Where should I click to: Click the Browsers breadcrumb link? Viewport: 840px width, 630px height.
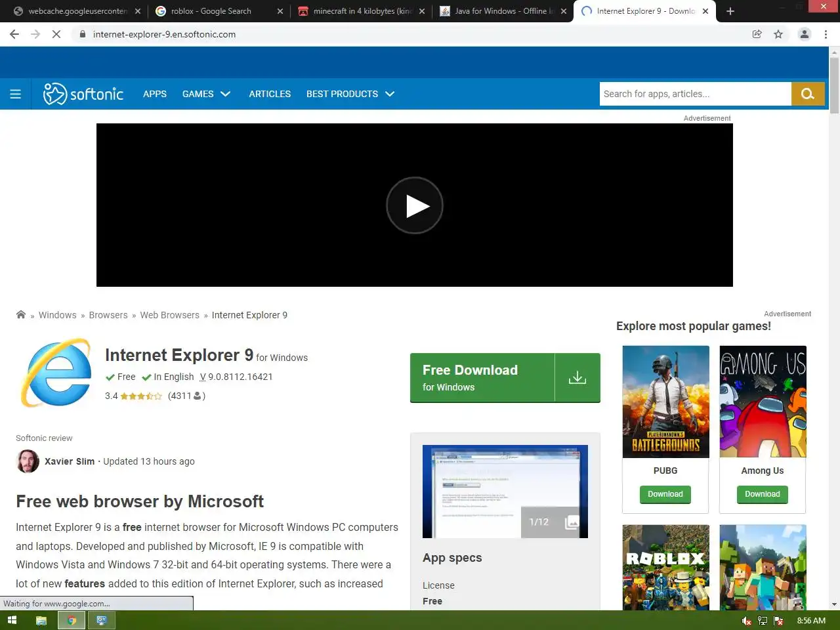click(108, 315)
